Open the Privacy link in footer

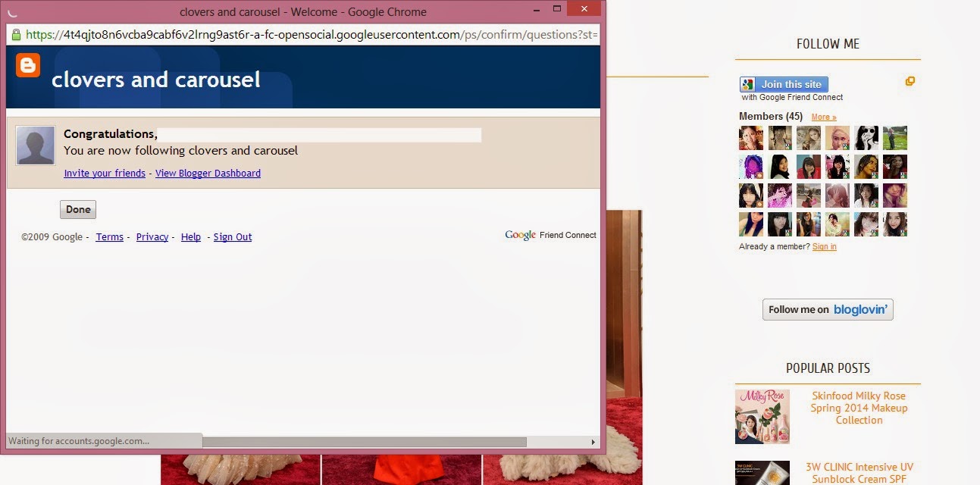[x=152, y=237]
